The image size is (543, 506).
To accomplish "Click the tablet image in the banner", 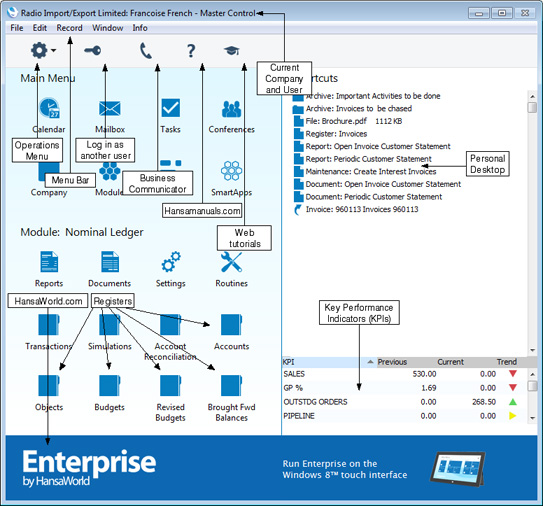I will [457, 469].
